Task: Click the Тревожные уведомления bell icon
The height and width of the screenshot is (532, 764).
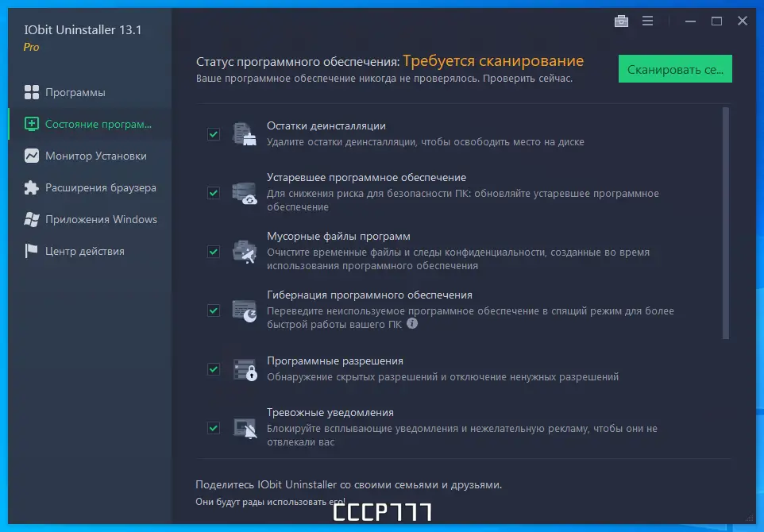Action: [x=244, y=428]
